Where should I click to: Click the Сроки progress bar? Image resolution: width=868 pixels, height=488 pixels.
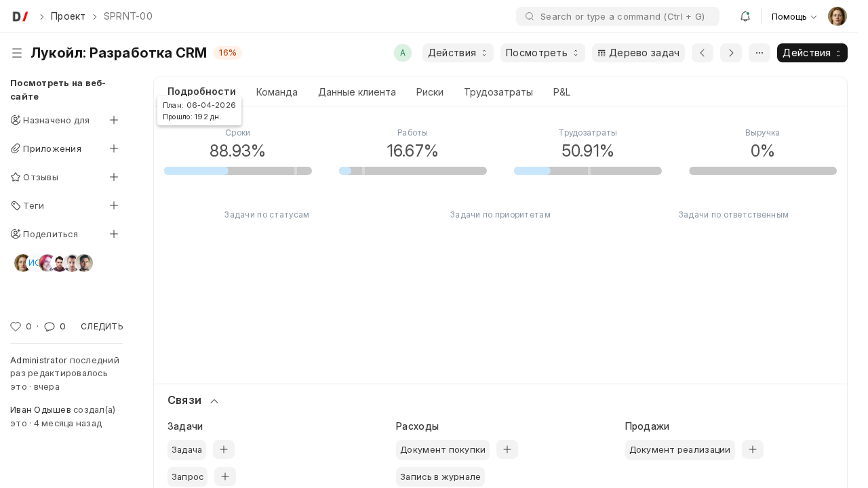238,171
